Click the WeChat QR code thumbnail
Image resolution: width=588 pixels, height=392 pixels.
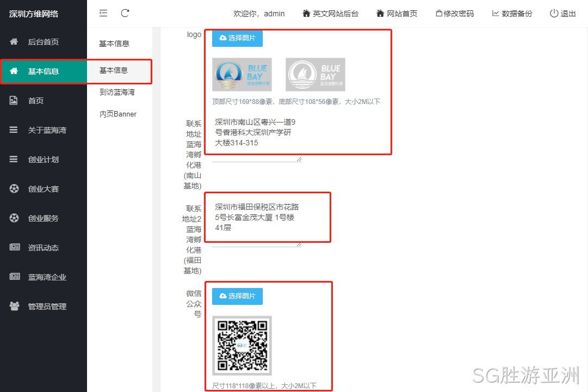(242, 345)
